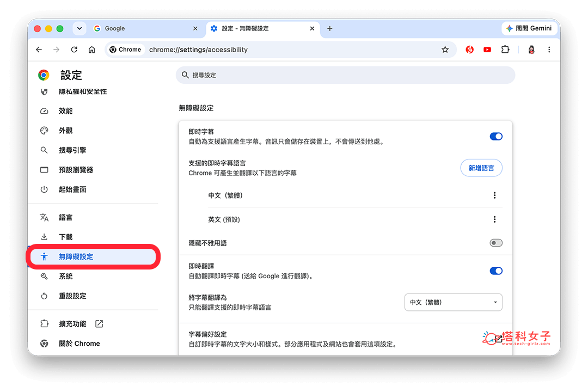The image size is (588, 392).
Task: Open 起始畫面 settings section
Action: (x=72, y=189)
